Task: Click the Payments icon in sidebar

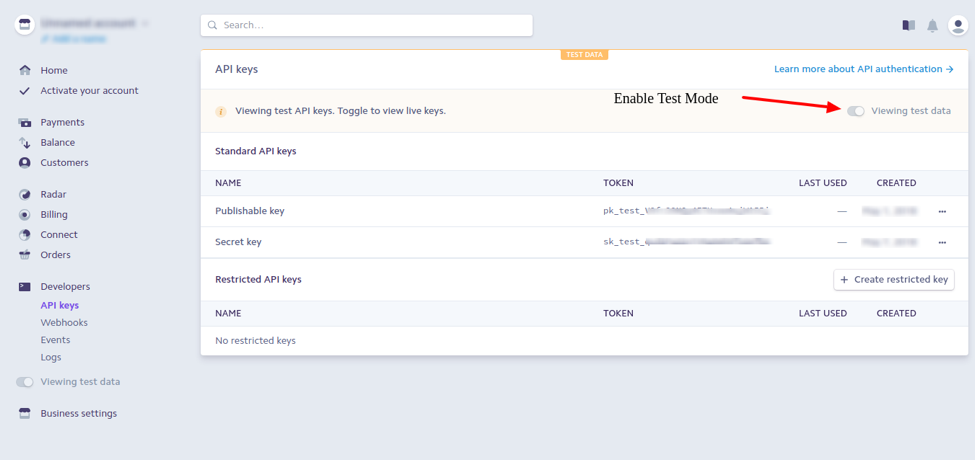Action: [x=25, y=123]
